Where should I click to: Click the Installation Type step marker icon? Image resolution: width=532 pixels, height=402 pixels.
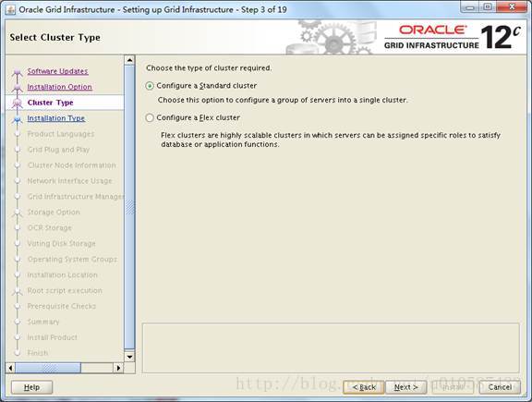[17, 119]
